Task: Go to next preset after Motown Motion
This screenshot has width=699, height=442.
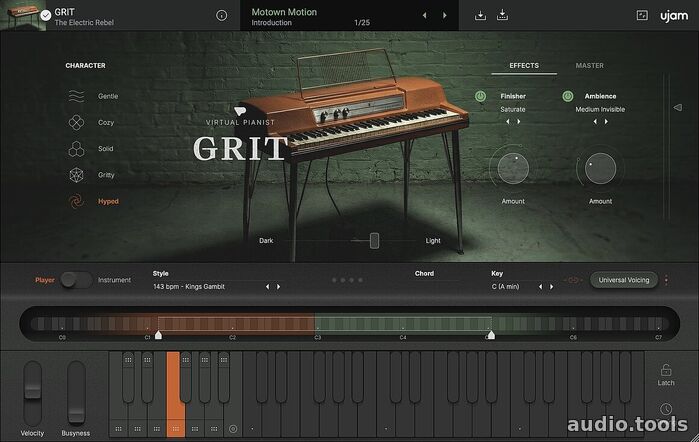Action: click(x=443, y=16)
